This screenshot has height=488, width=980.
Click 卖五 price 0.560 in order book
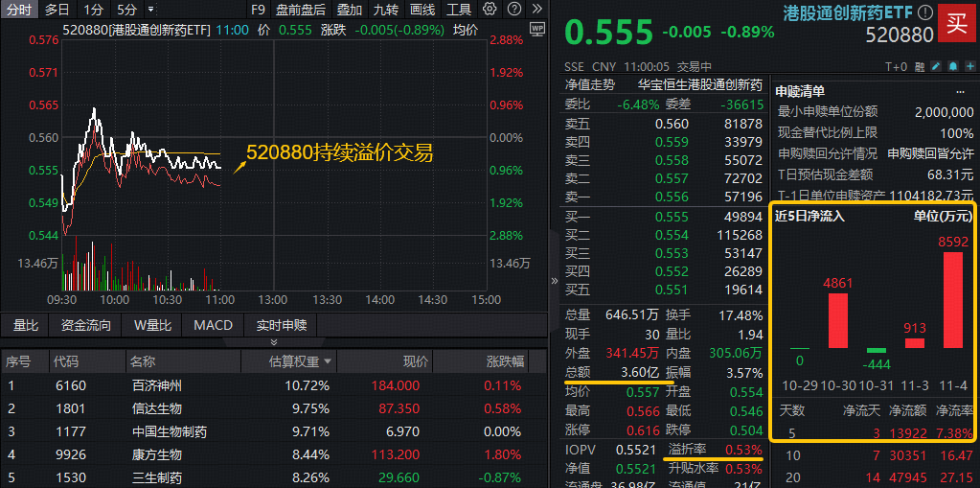click(672, 124)
